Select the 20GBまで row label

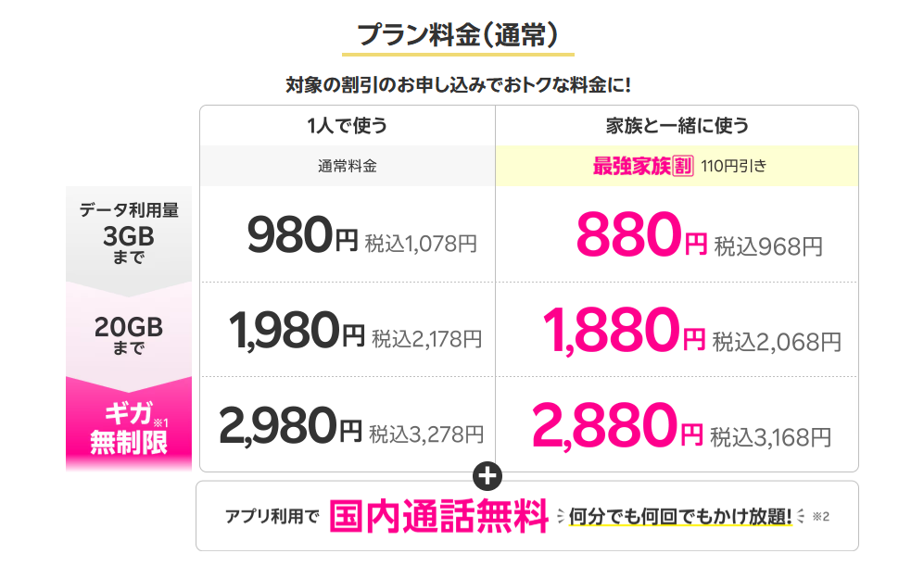pyautogui.click(x=129, y=334)
